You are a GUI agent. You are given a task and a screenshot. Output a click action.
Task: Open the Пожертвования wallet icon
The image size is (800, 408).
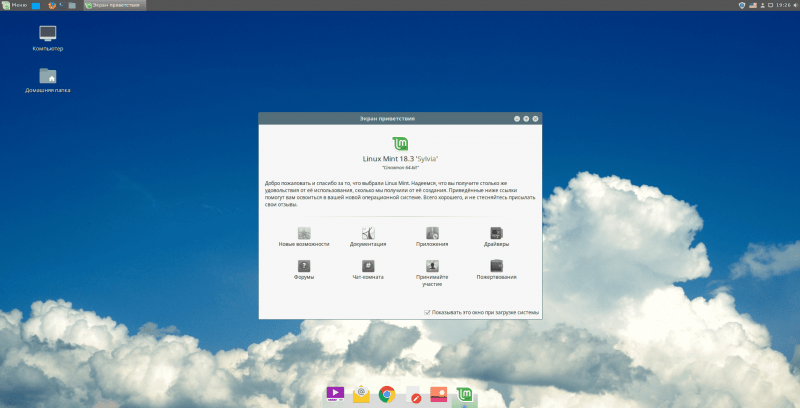coord(496,266)
